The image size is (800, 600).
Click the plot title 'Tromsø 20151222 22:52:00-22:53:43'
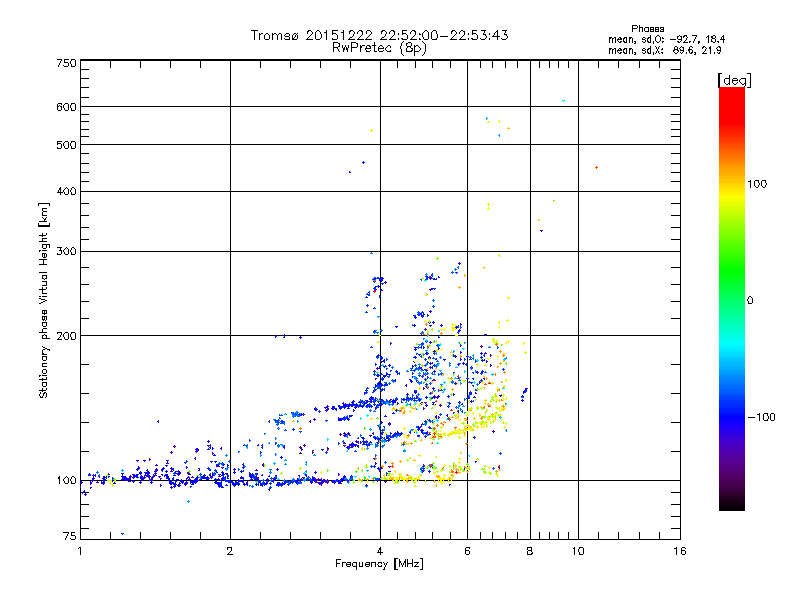379,35
